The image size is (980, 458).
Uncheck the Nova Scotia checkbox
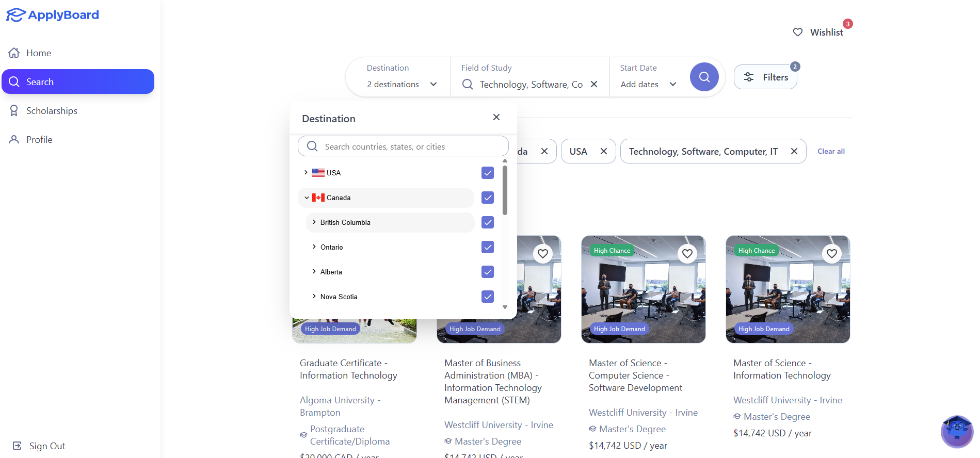pyautogui.click(x=488, y=297)
